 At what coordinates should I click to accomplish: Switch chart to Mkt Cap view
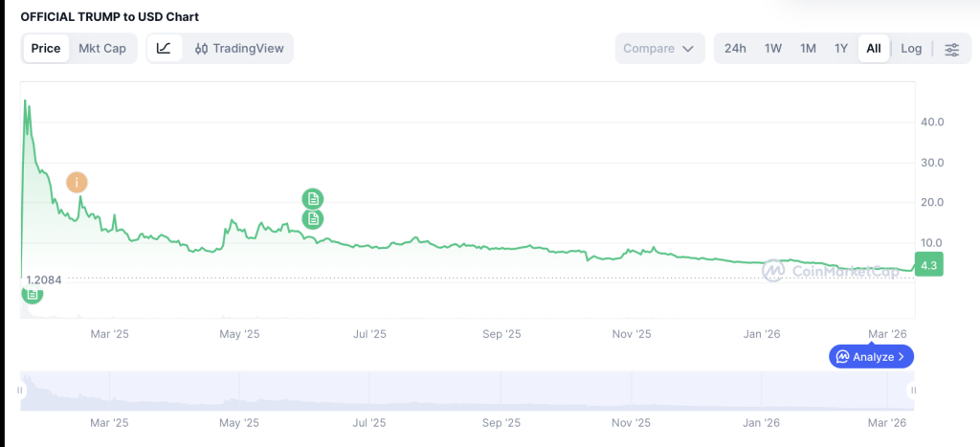(102, 48)
